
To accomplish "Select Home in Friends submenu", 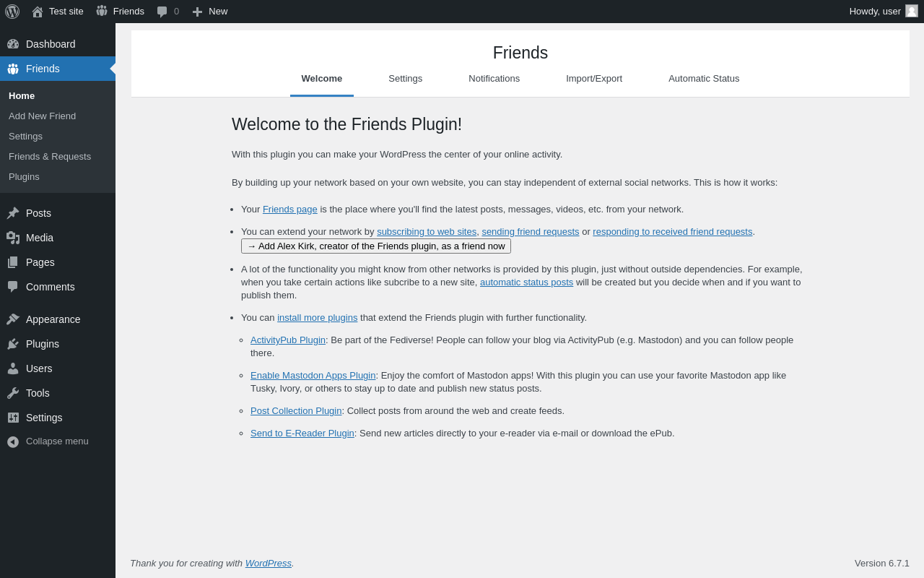I will tap(22, 96).
